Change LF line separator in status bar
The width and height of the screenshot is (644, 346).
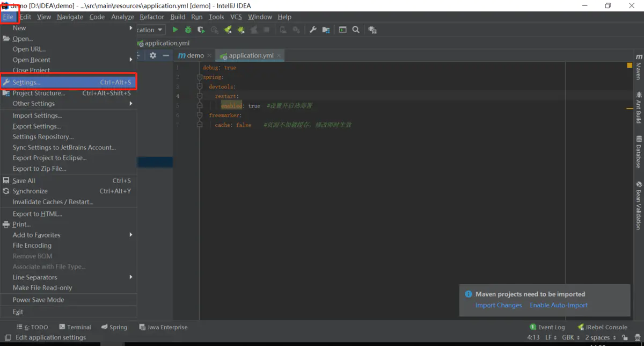pos(551,337)
